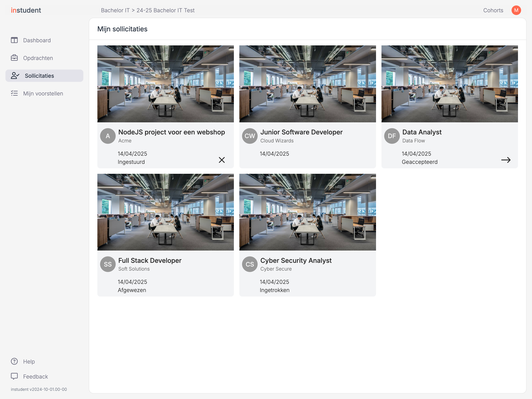Screen dimensions: 532x399
Task: Withdraw NodeJS application with X icon
Action: [x=222, y=160]
